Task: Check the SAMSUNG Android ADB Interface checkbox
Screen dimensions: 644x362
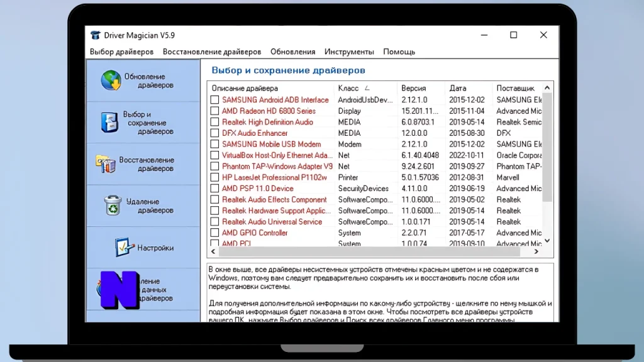Action: (214, 100)
